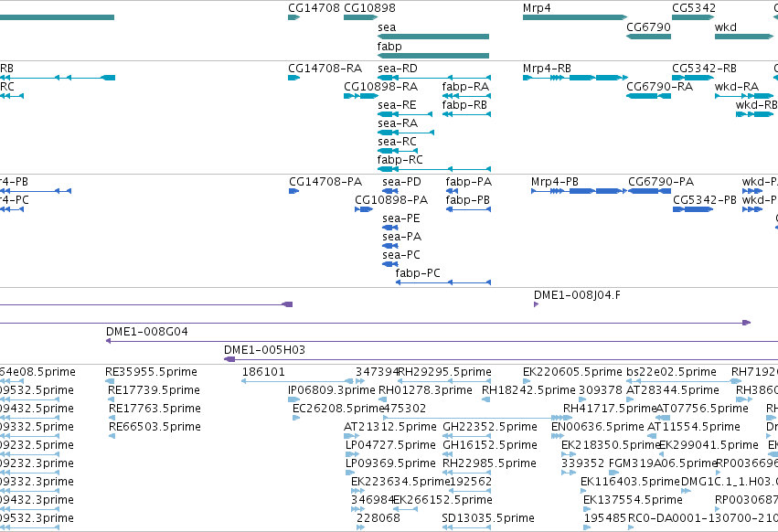Click the Mrp4 gene label
The height and width of the screenshot is (532, 778).
537,8
